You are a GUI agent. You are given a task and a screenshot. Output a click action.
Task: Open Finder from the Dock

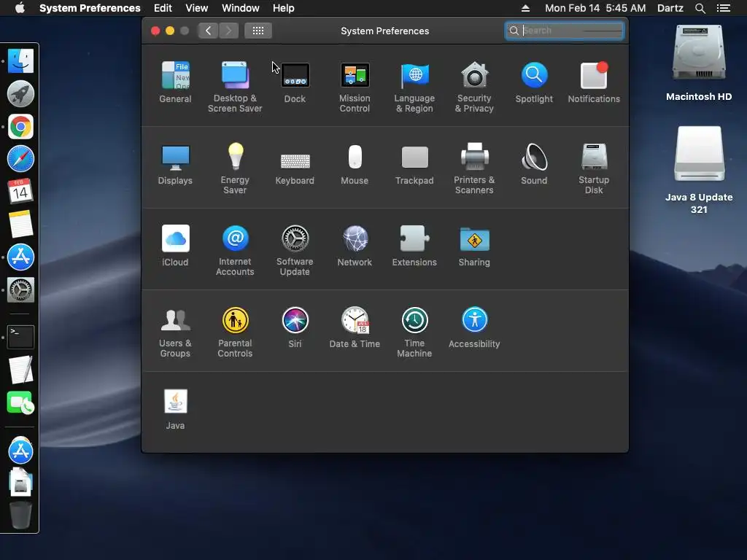coord(20,61)
